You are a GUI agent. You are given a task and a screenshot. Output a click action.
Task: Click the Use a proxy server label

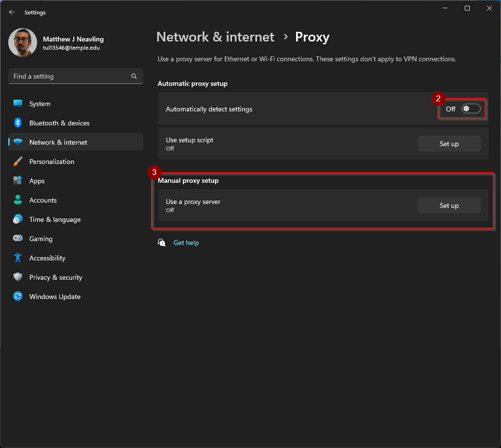click(x=193, y=202)
